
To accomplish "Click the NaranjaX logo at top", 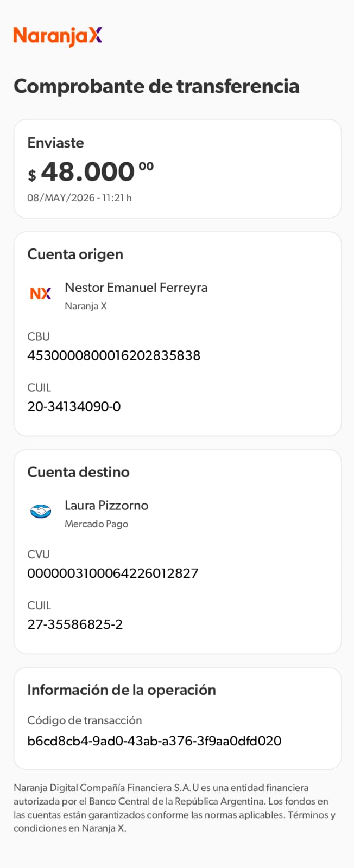I will [x=58, y=36].
